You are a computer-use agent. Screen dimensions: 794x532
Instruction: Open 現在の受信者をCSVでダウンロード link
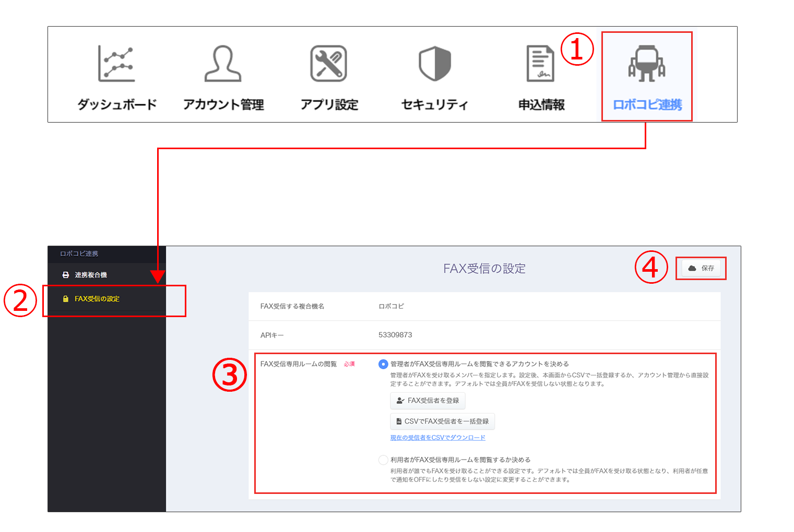[438, 438]
